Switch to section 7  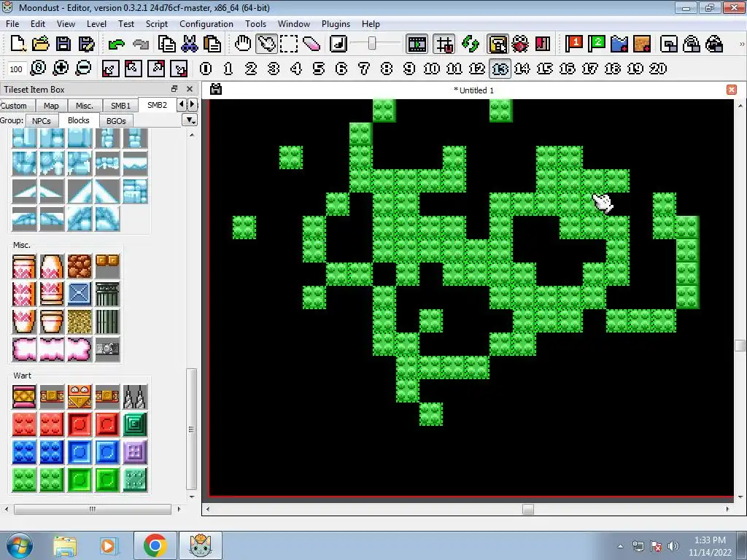[x=364, y=69]
